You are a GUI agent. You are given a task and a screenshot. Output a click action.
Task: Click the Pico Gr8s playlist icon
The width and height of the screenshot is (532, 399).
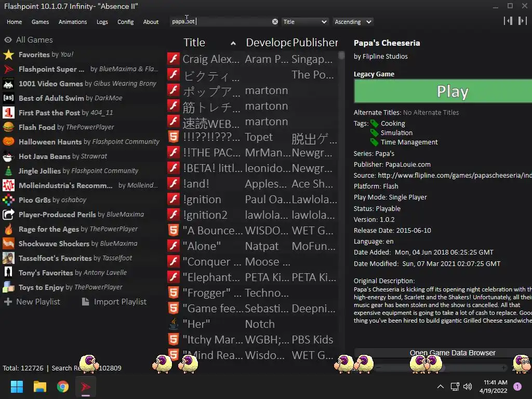click(x=8, y=200)
